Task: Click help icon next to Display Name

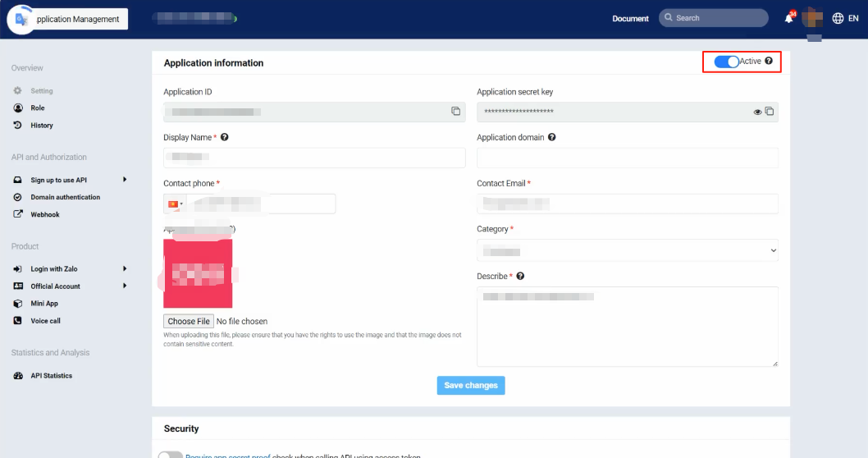Action: pos(224,137)
